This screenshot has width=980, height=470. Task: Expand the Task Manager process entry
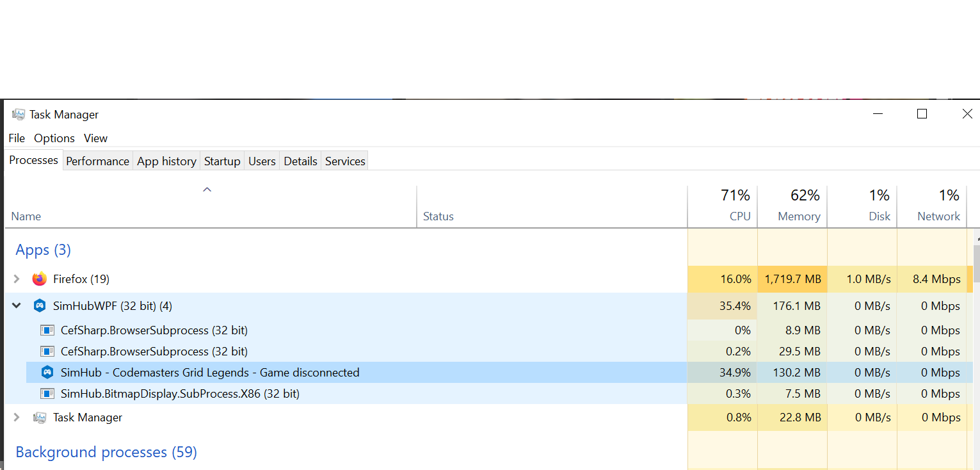[x=16, y=417]
